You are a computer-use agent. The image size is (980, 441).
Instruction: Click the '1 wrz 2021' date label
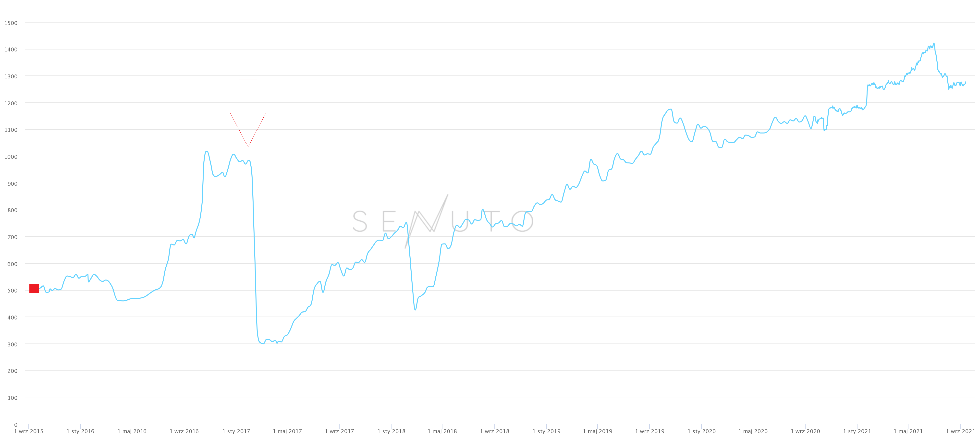click(961, 431)
